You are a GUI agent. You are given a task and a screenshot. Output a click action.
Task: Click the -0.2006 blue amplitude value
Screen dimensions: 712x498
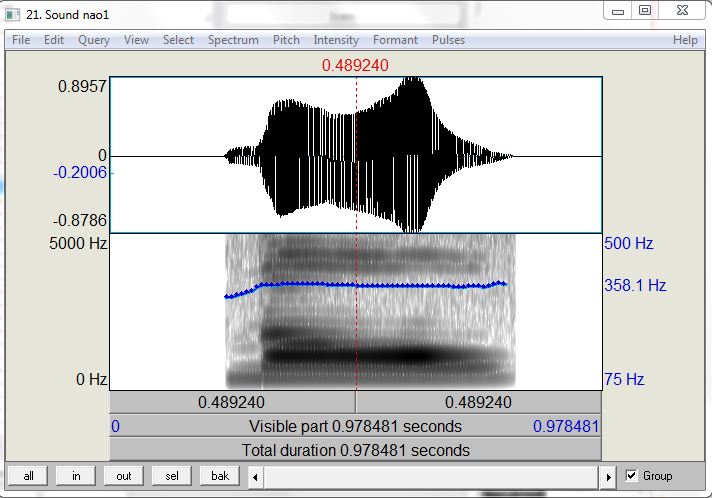point(80,173)
